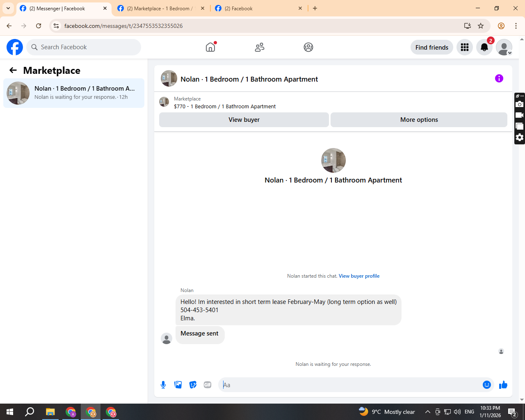
Task: Click the chat header apartment avatar
Action: pos(169,78)
